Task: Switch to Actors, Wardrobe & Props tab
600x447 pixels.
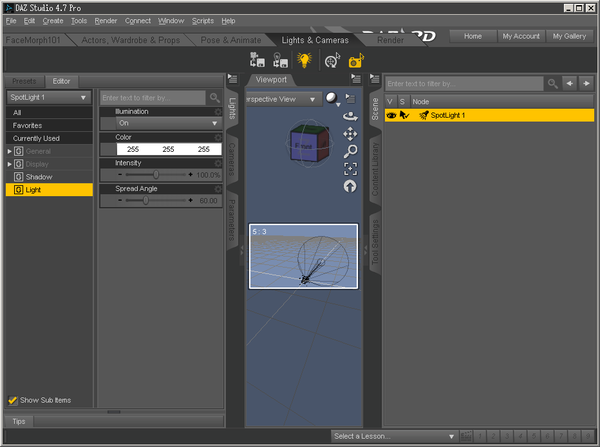Action: (130, 40)
